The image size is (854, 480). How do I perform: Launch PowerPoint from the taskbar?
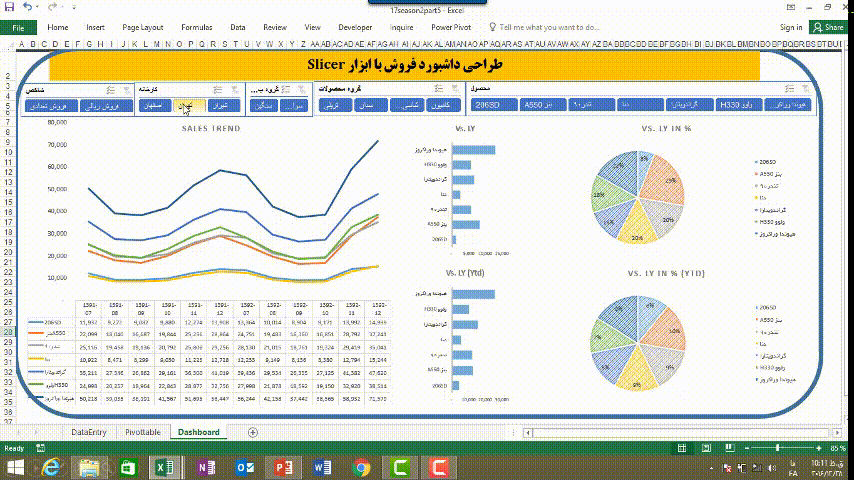(x=284, y=467)
